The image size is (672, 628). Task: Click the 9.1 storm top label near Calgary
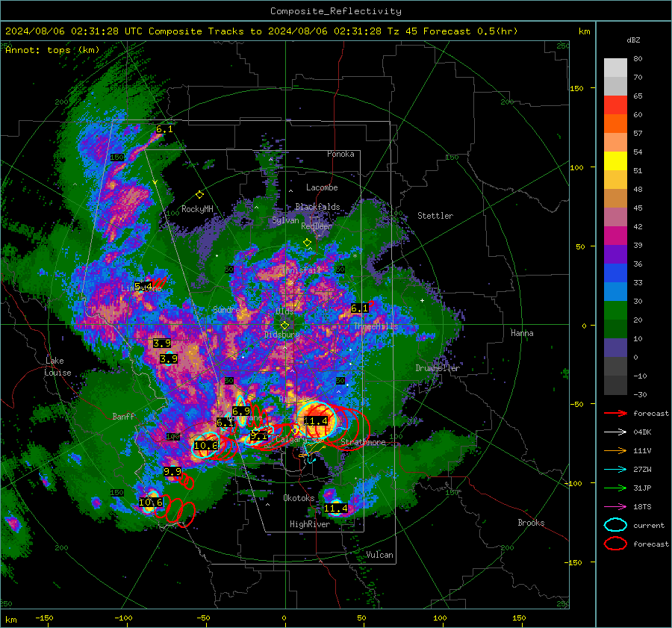pyautogui.click(x=259, y=435)
